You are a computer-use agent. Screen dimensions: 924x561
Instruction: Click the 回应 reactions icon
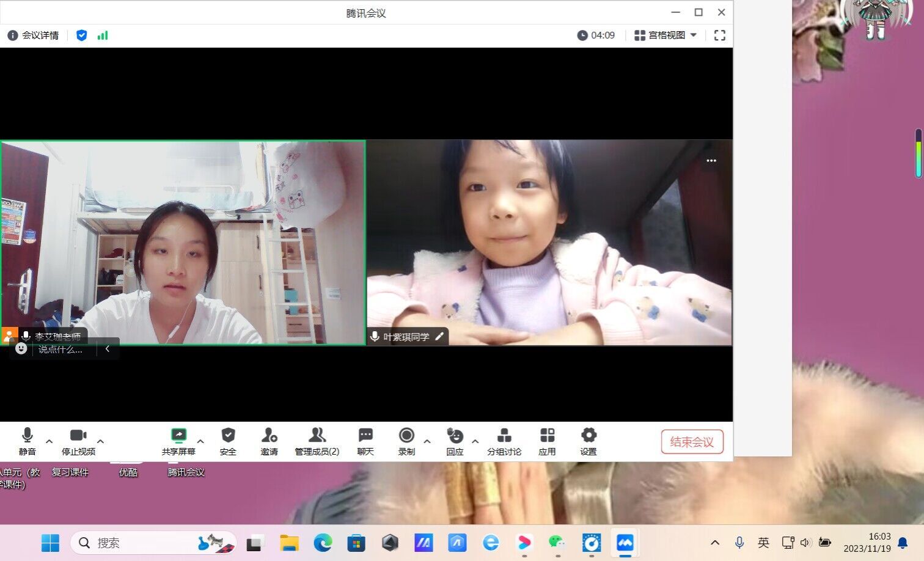tap(455, 441)
